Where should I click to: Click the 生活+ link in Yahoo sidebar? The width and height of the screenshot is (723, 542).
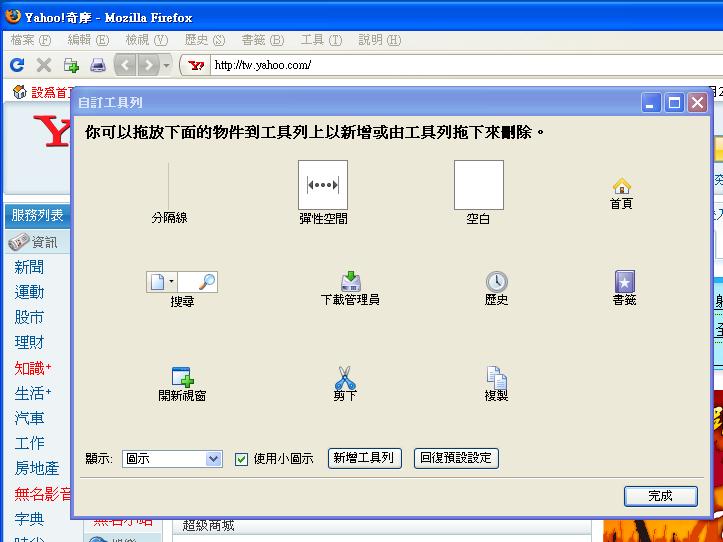(x=33, y=393)
